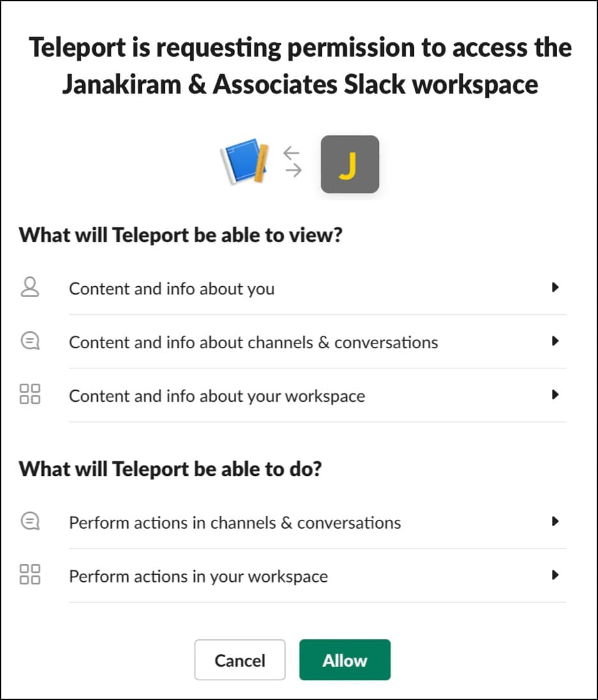Click the Allow button to grant access

(344, 660)
